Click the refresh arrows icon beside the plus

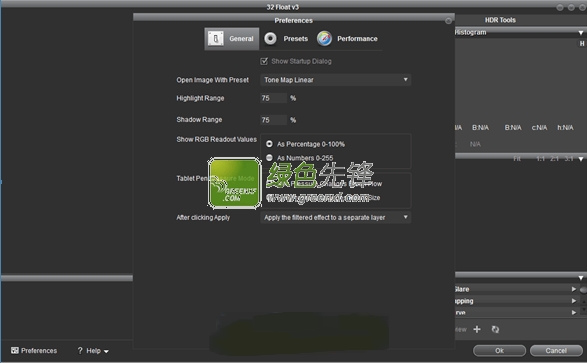click(495, 329)
